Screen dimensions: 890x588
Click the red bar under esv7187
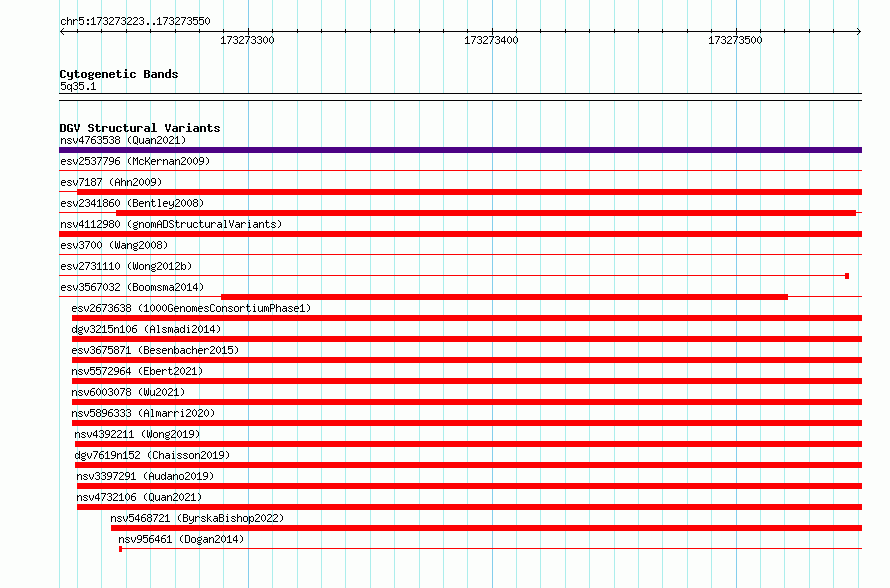coord(469,192)
